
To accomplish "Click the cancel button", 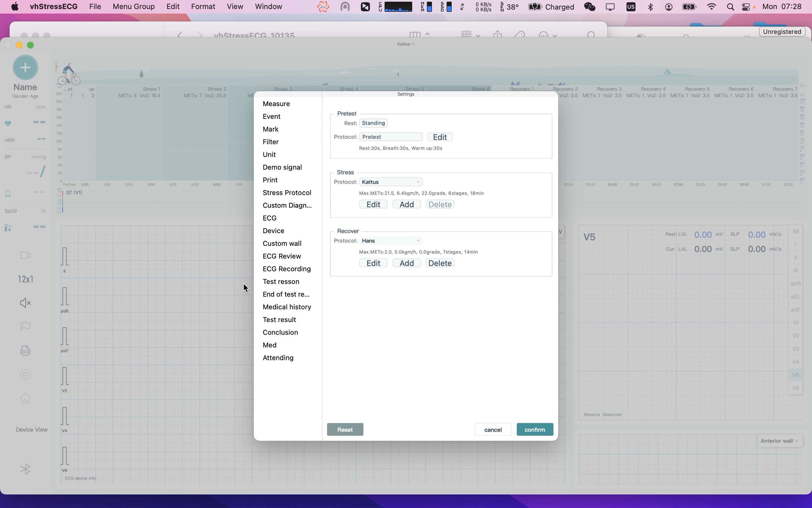I will (x=493, y=429).
